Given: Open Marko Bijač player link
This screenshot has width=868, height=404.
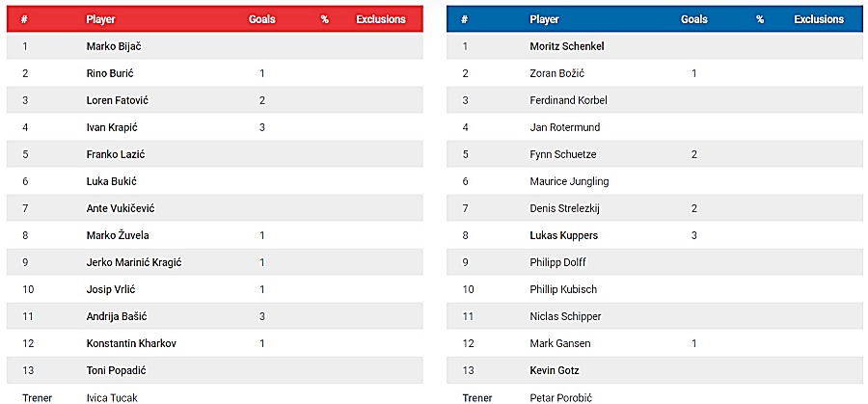Looking at the screenshot, I should pyautogui.click(x=114, y=46).
